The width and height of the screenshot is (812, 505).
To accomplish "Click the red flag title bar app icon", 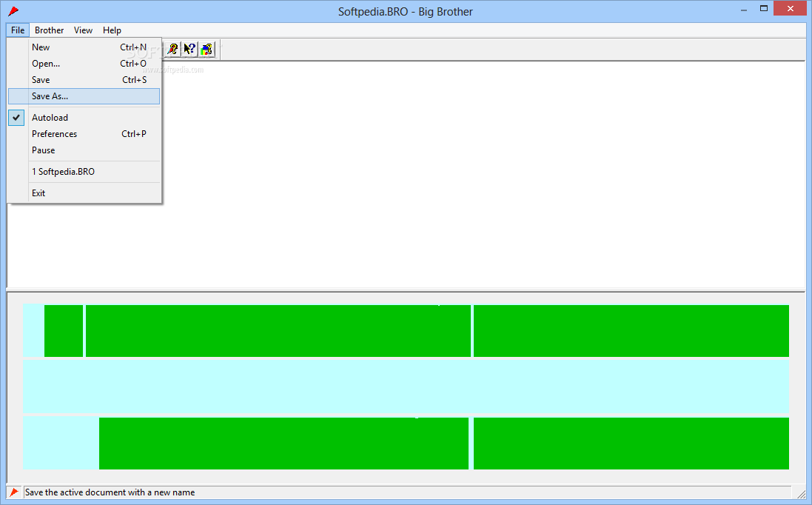I will (x=13, y=11).
